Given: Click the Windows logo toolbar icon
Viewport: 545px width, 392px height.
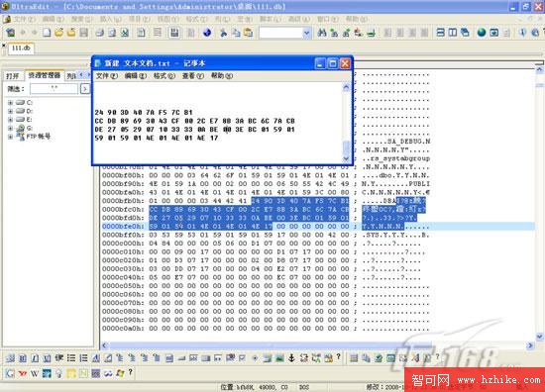Looking at the screenshot, I should [x=120, y=373].
